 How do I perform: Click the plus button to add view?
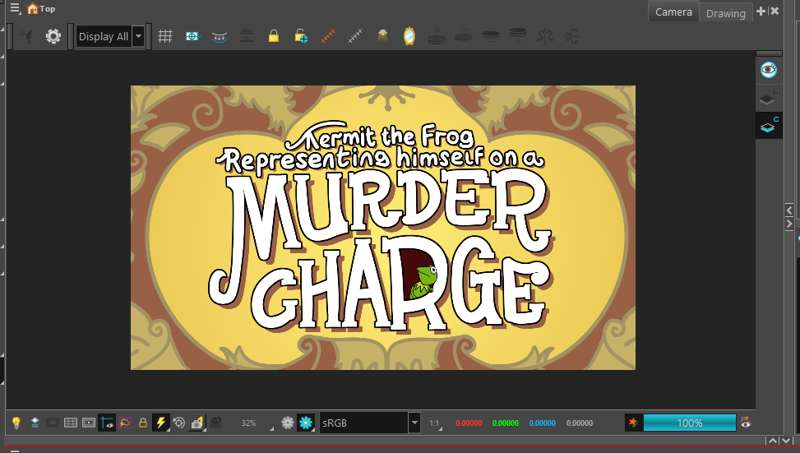[760, 11]
